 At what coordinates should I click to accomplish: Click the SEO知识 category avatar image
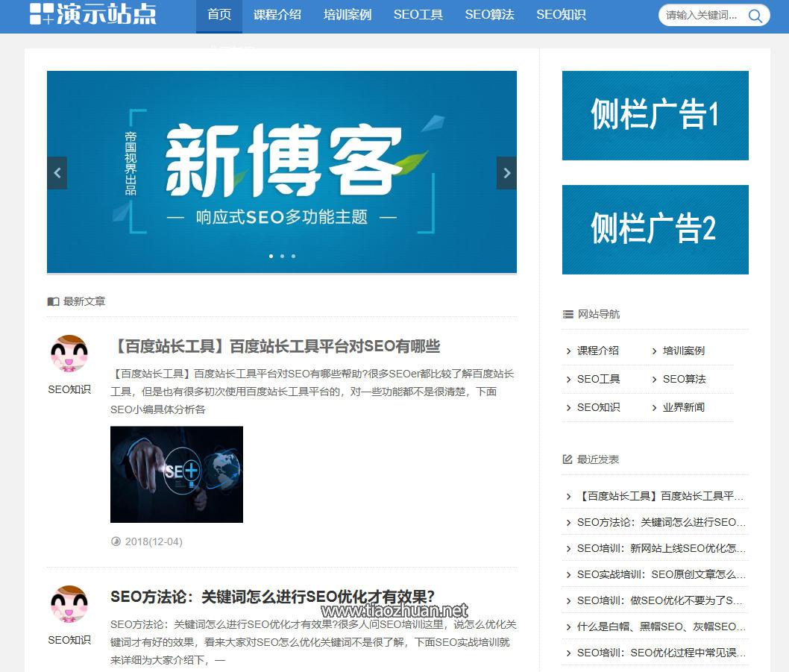(69, 352)
